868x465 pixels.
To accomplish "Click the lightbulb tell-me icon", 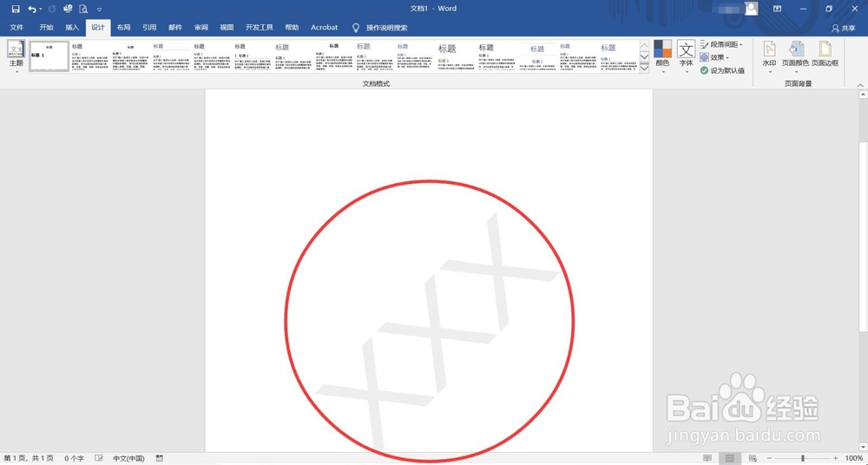I will pos(356,27).
